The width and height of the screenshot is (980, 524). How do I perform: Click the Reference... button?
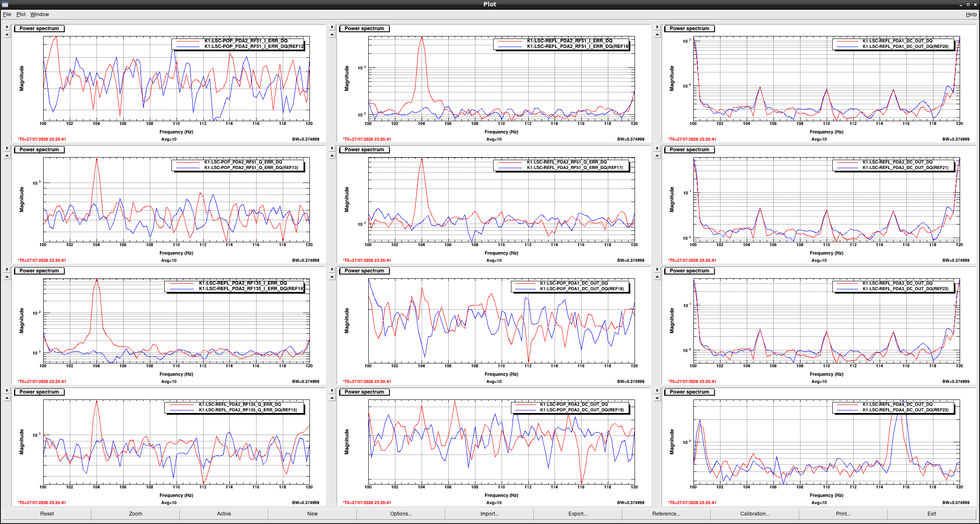[x=666, y=514]
